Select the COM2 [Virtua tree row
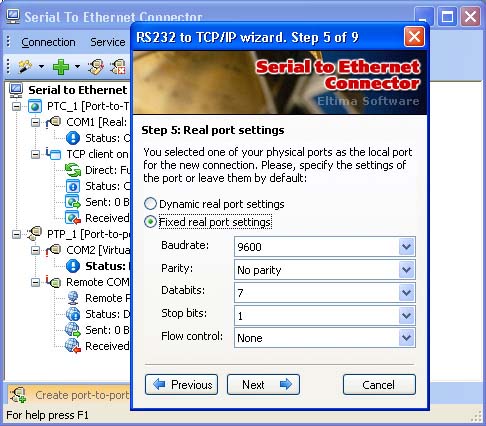Screen dimensions: 486x426 98,250
